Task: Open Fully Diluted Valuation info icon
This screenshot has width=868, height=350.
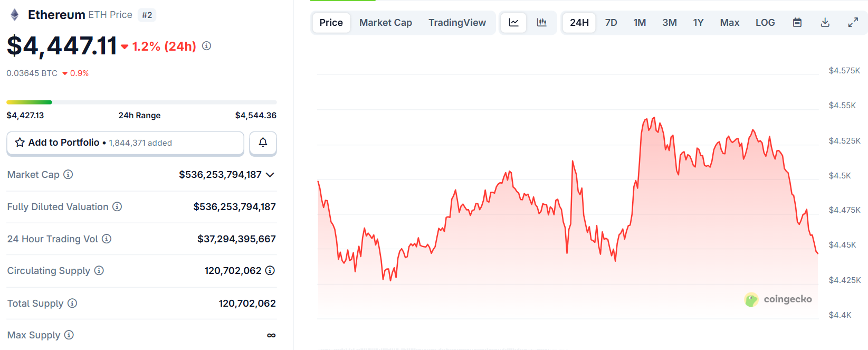Action: click(x=117, y=206)
